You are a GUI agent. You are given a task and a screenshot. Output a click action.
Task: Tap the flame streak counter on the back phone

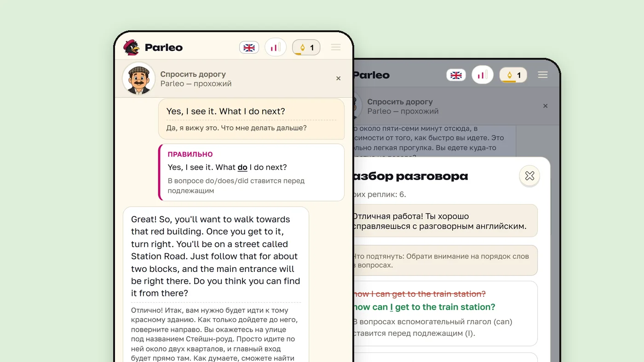click(x=513, y=75)
